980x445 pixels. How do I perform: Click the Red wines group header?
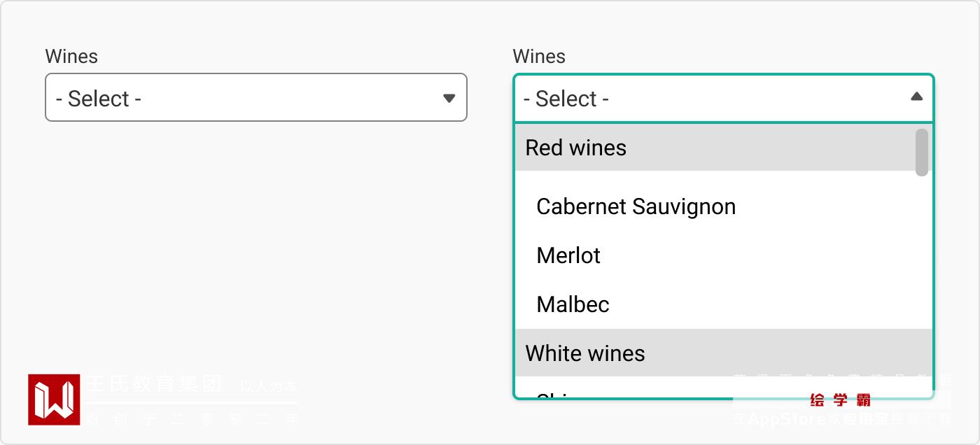[x=575, y=148]
